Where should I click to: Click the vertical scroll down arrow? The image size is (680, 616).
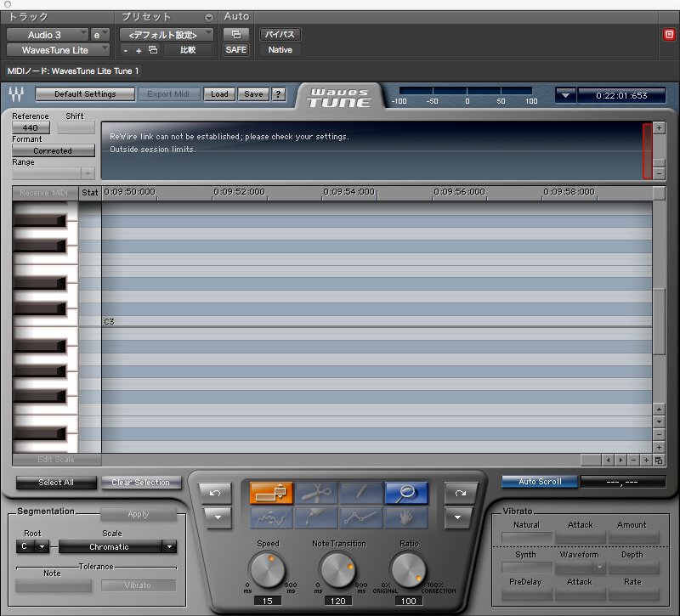pos(660,421)
